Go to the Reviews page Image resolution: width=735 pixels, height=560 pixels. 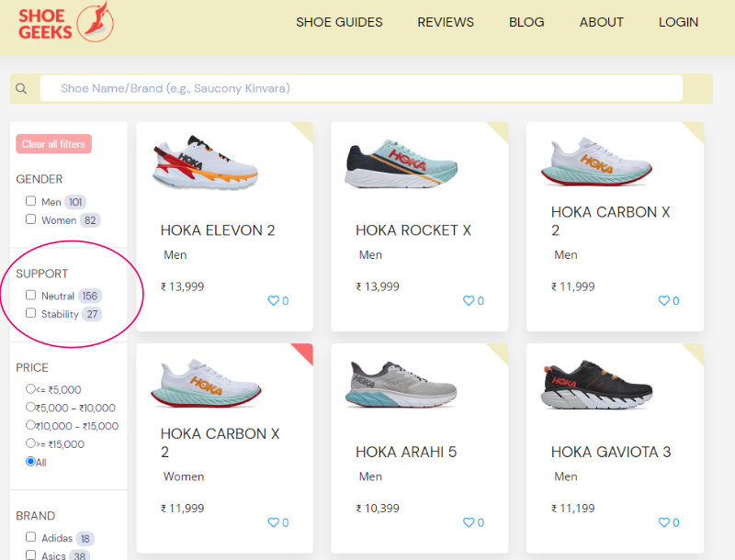coord(446,22)
